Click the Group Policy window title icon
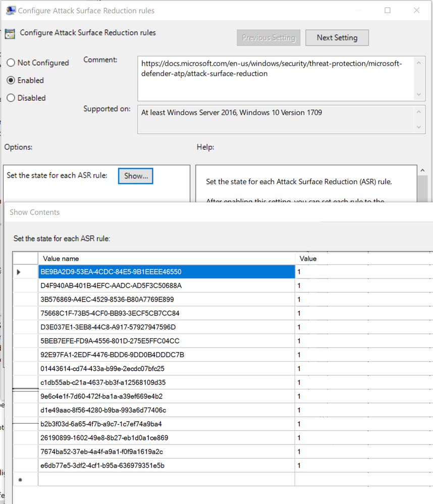 pos(11,11)
